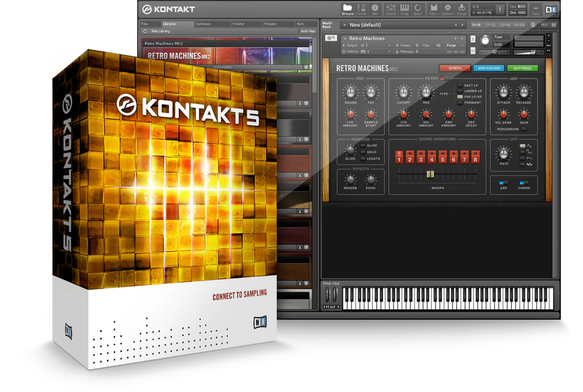Click the instrument AUX sends icon
Image resolution: width=583 pixels, height=392 pixels.
(x=548, y=46)
